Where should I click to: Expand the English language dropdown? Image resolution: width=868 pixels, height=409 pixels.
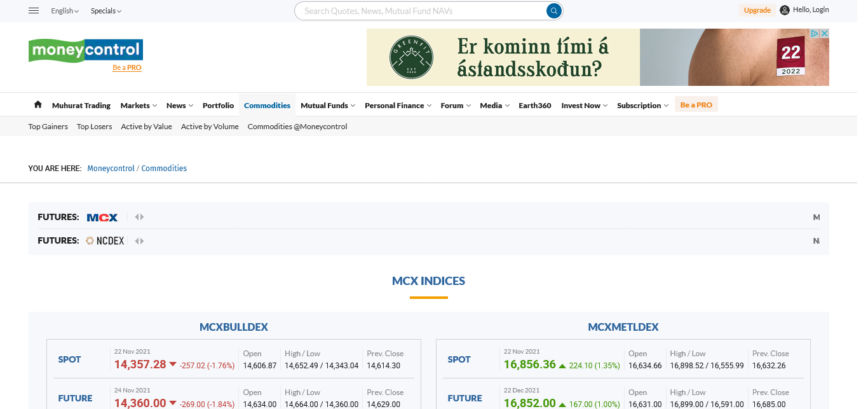tap(65, 11)
